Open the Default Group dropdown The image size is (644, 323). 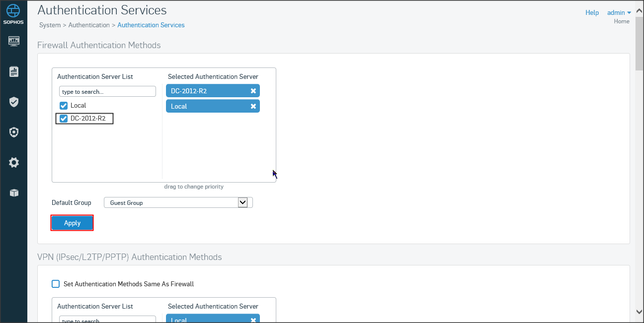pos(178,202)
